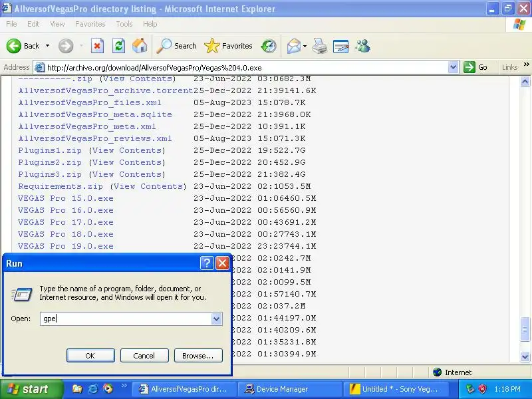Close the Run dialog
The height and width of the screenshot is (399, 532).
222,263
